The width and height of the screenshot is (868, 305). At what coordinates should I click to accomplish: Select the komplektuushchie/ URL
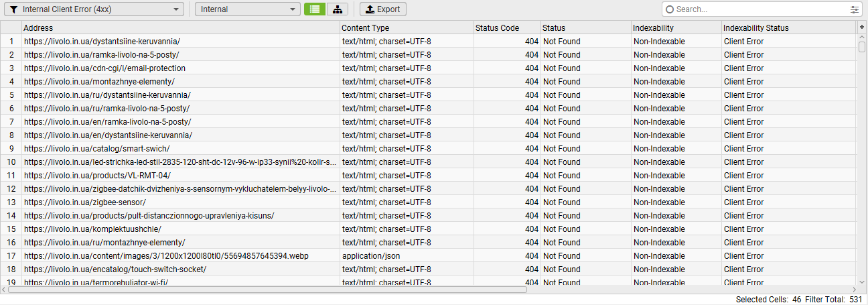(x=92, y=229)
